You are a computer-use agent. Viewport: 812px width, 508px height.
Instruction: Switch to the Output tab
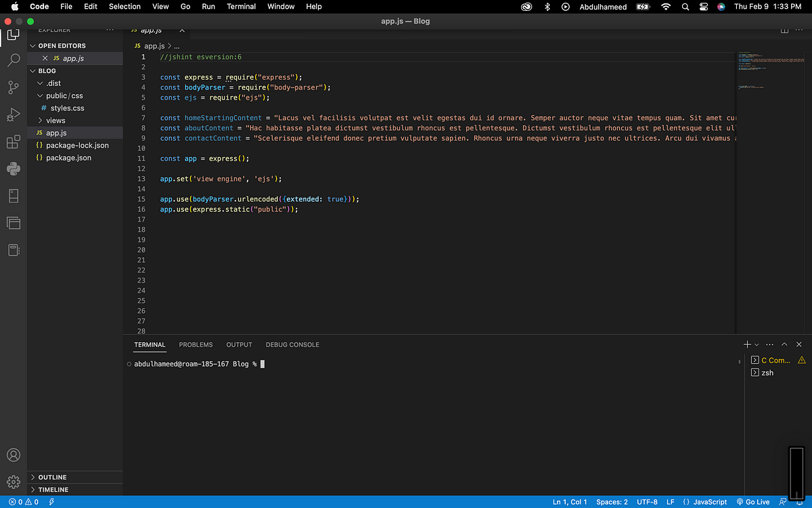(239, 345)
